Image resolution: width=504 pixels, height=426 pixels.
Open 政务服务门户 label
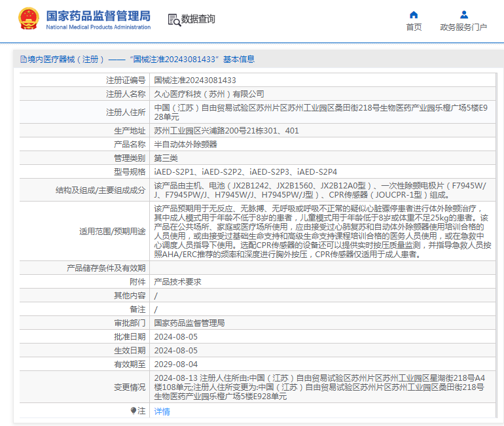[x=463, y=27]
